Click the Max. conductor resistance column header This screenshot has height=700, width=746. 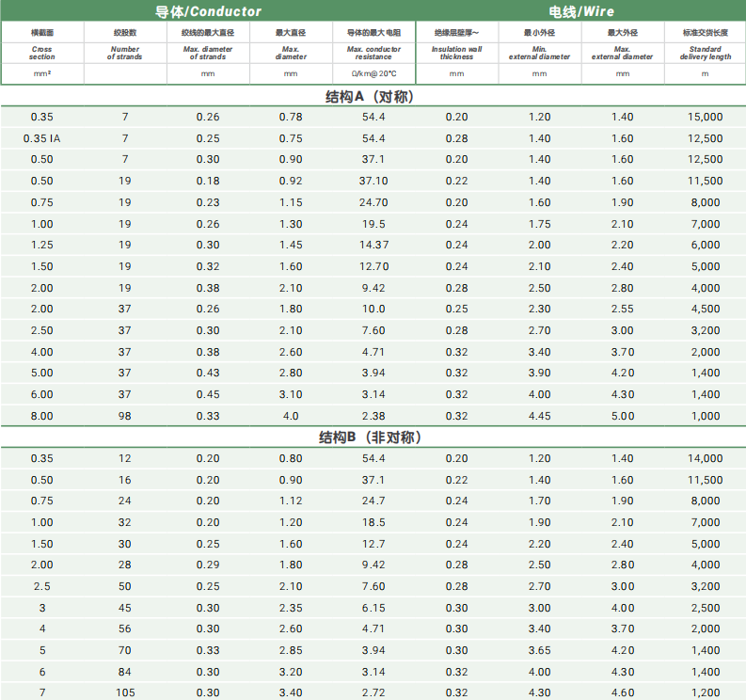[373, 53]
